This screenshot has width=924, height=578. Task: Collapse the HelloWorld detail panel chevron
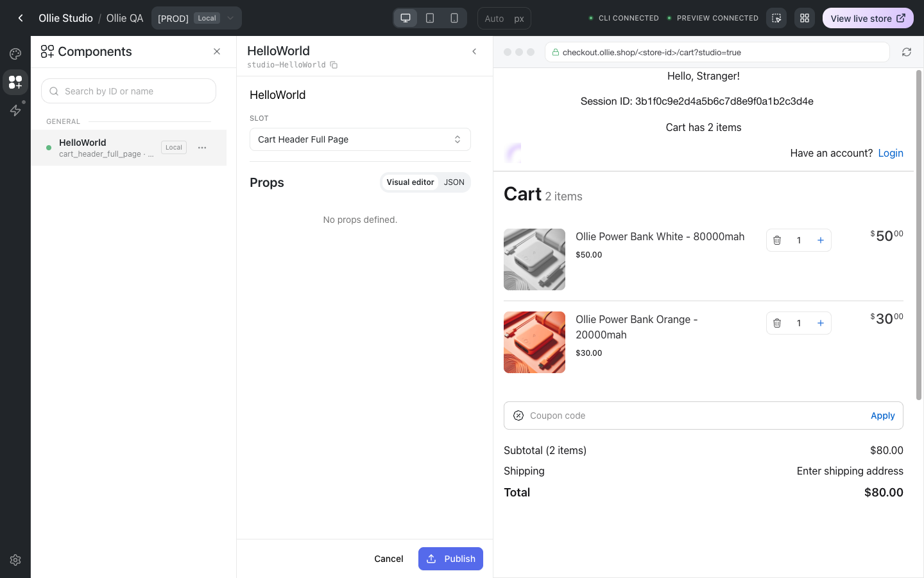pyautogui.click(x=474, y=51)
